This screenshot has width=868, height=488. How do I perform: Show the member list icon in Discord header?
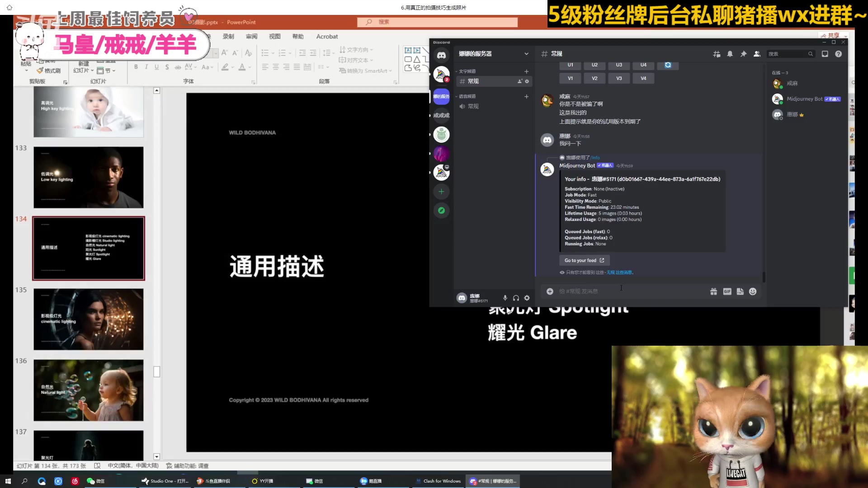click(x=757, y=54)
